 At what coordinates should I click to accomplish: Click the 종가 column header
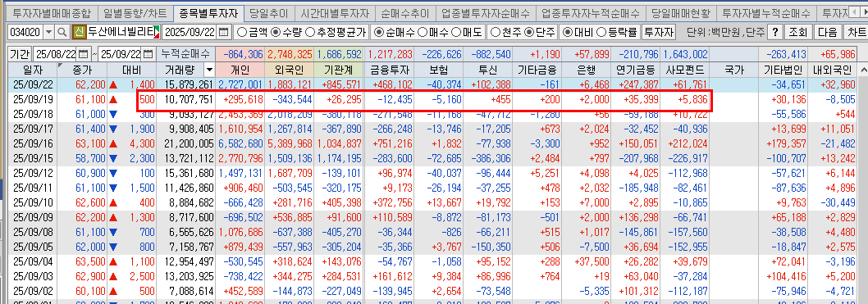point(82,70)
